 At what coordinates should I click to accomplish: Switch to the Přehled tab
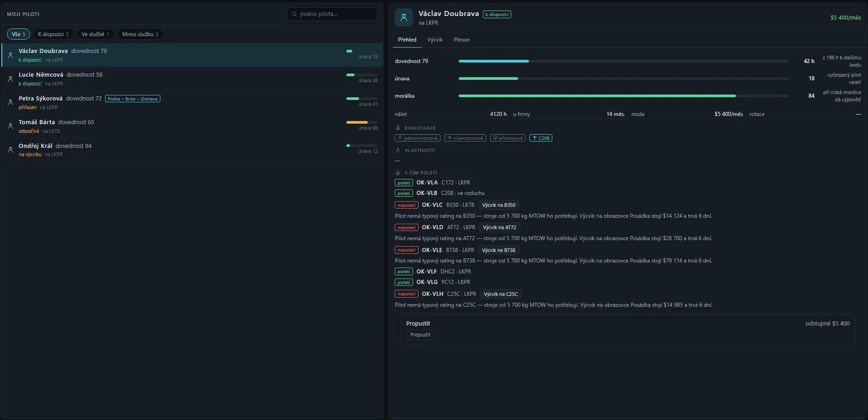407,39
